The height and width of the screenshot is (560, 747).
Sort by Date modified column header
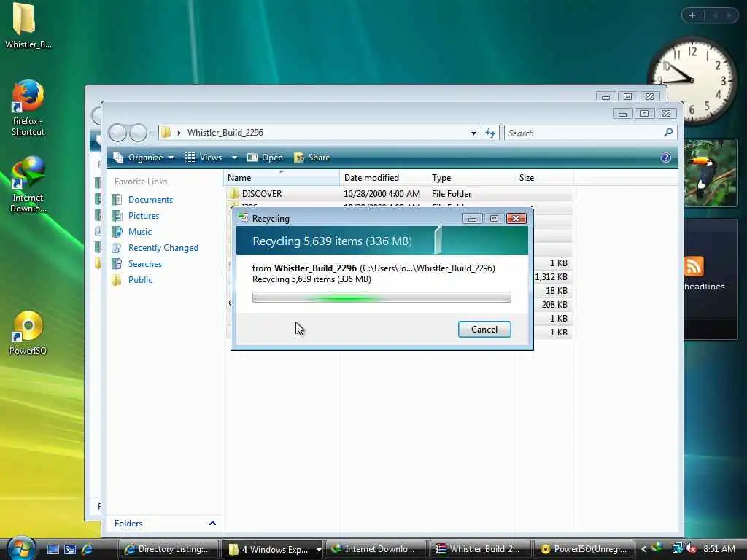point(384,178)
